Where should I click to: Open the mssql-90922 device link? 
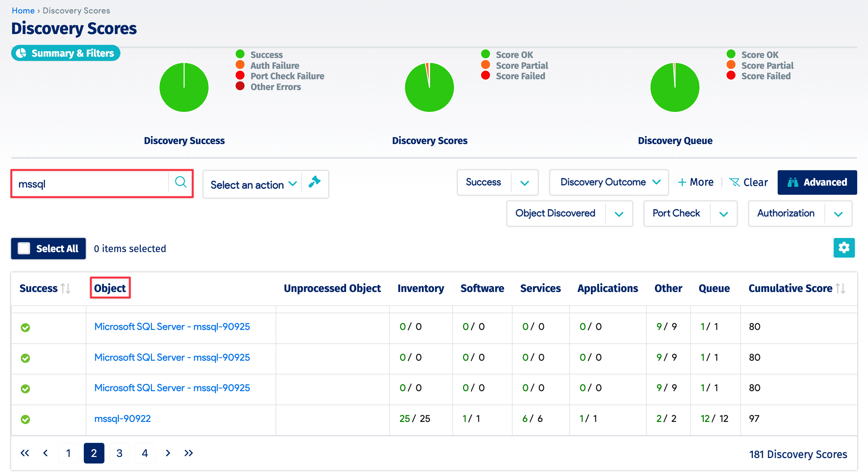[122, 418]
